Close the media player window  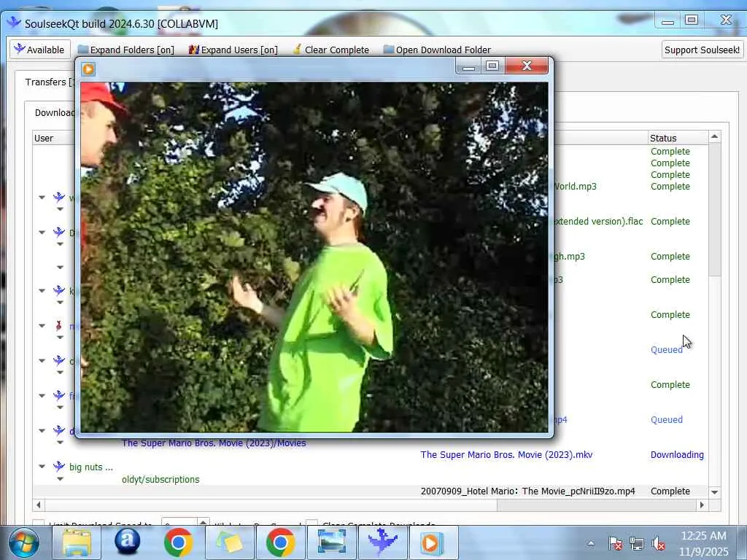tap(527, 66)
